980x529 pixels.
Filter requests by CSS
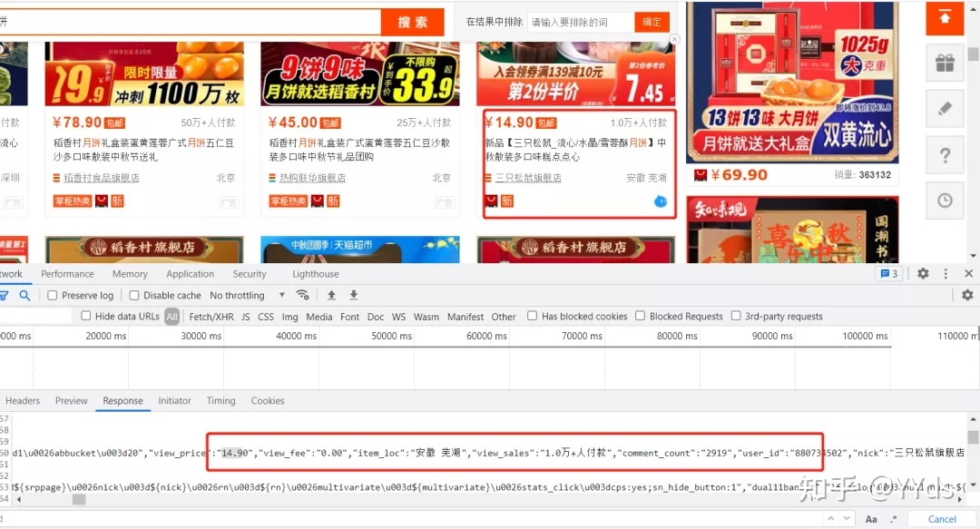tap(266, 317)
